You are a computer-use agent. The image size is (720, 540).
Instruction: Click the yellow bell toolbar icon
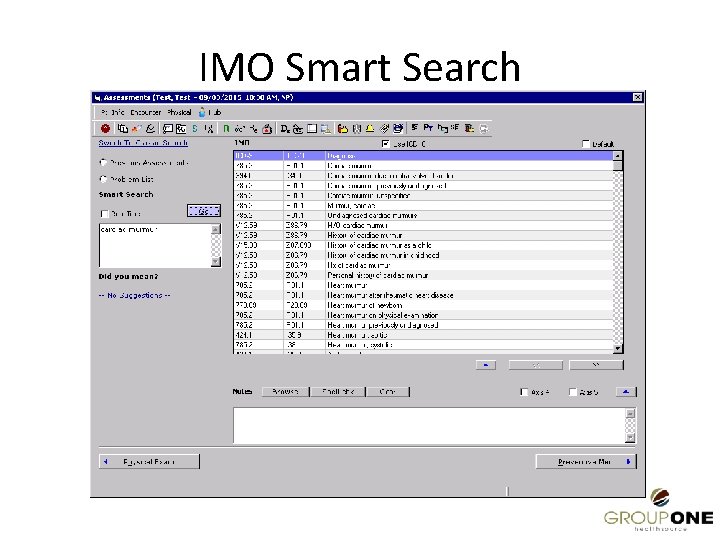(370, 129)
